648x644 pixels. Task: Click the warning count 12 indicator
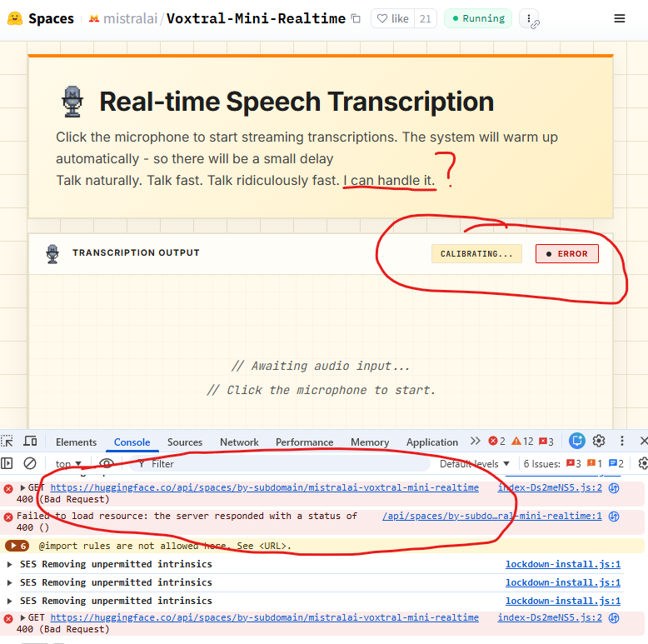click(522, 441)
